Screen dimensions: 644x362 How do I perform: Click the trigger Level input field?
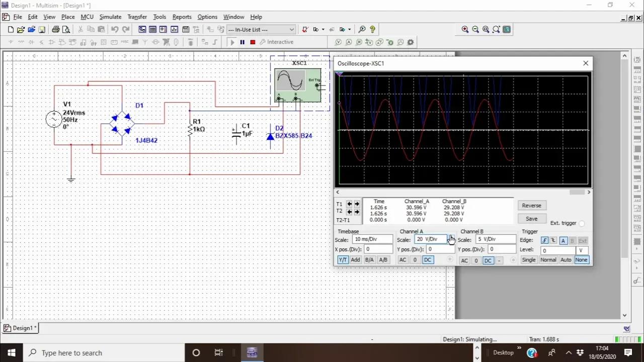click(558, 250)
